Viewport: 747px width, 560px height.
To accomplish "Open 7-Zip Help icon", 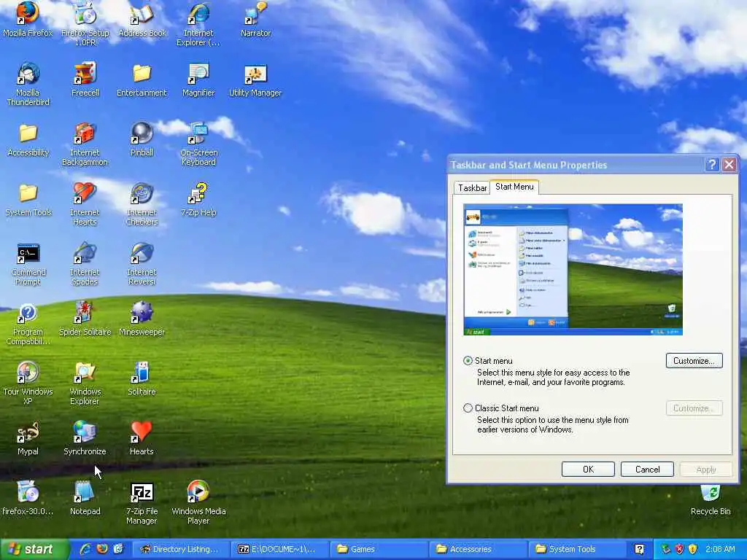I will 198,199.
